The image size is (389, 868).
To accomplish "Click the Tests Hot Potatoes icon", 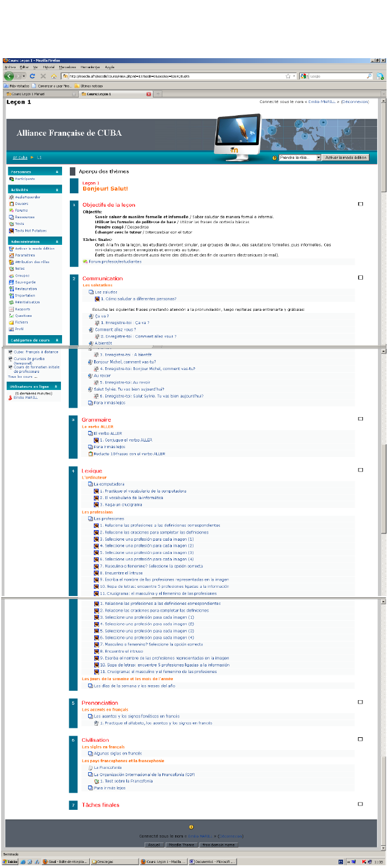I will pyautogui.click(x=12, y=230).
